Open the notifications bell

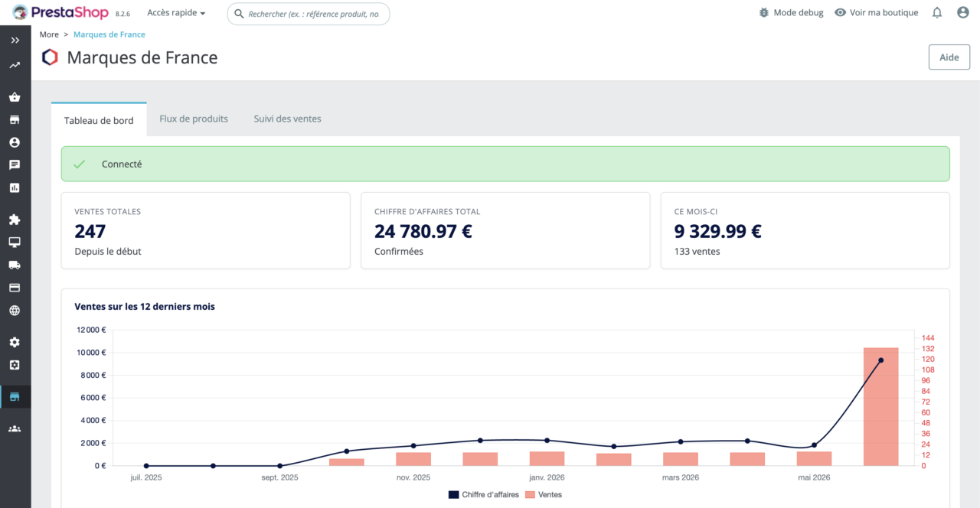(x=937, y=12)
